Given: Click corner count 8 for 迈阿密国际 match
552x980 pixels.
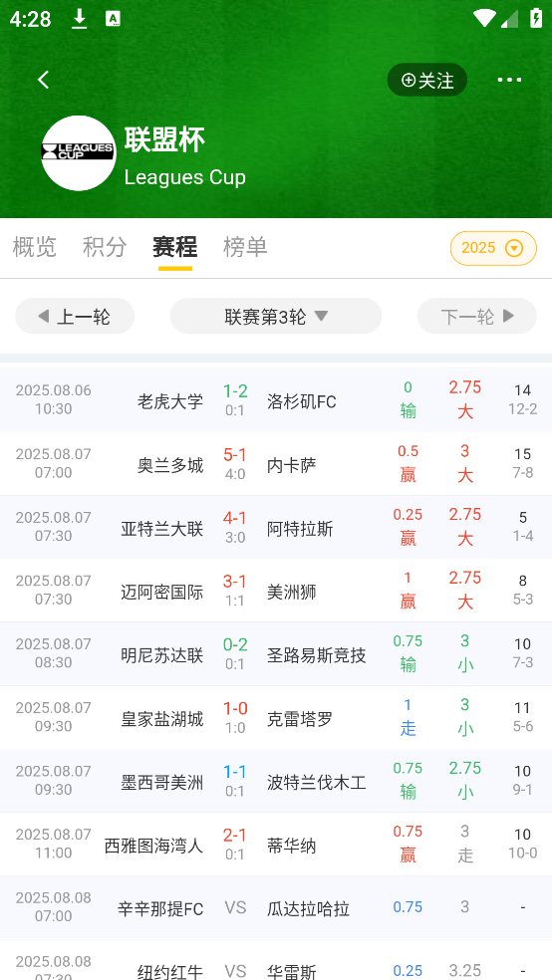Looking at the screenshot, I should point(523,582).
